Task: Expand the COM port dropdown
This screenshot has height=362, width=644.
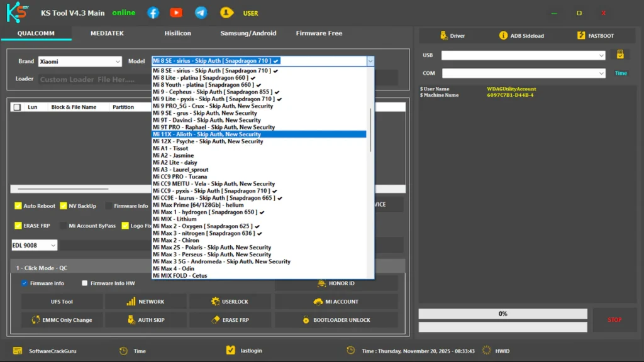Action: (601, 74)
